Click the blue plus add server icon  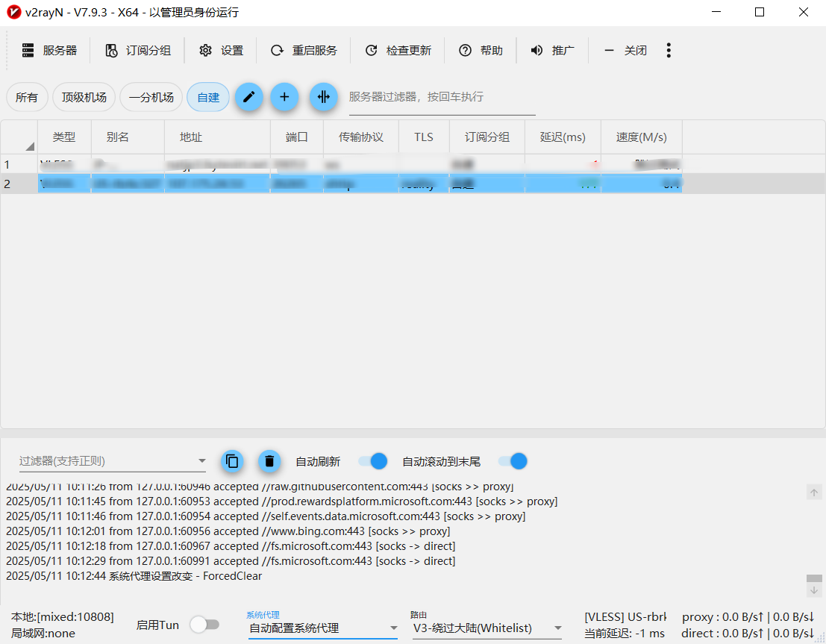(284, 97)
